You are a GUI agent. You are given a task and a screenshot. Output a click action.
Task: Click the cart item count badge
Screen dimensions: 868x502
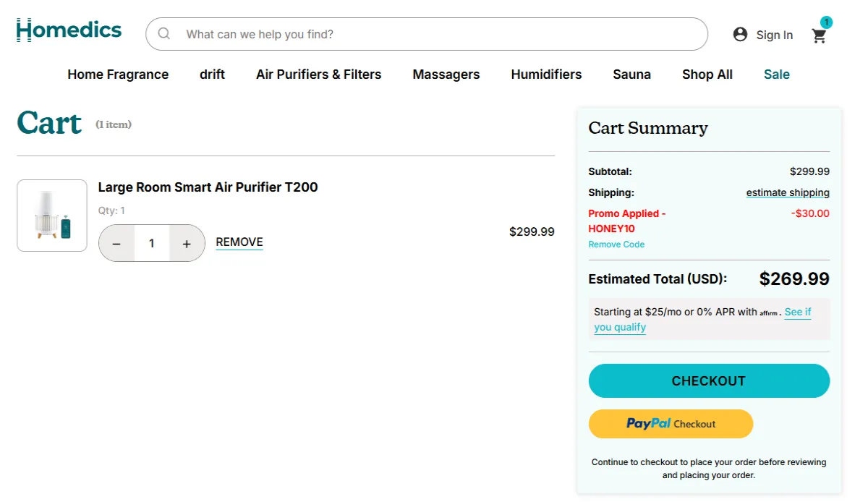tap(827, 22)
